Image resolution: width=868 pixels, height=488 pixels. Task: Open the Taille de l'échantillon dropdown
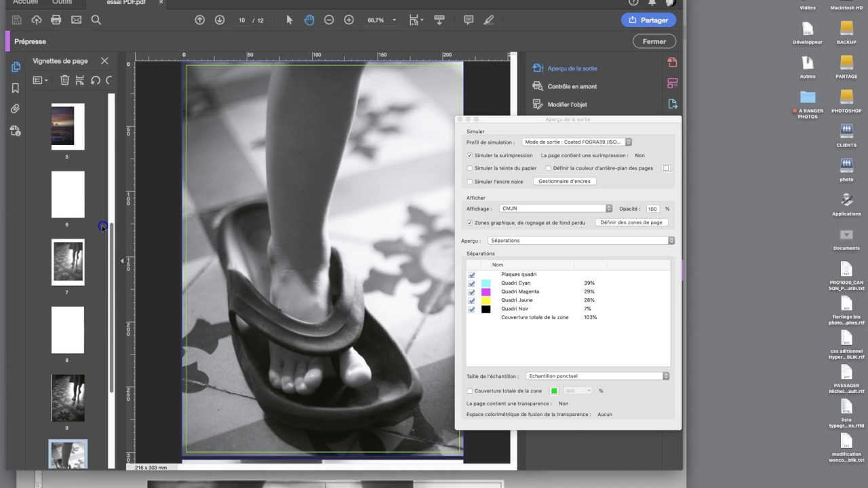point(596,376)
